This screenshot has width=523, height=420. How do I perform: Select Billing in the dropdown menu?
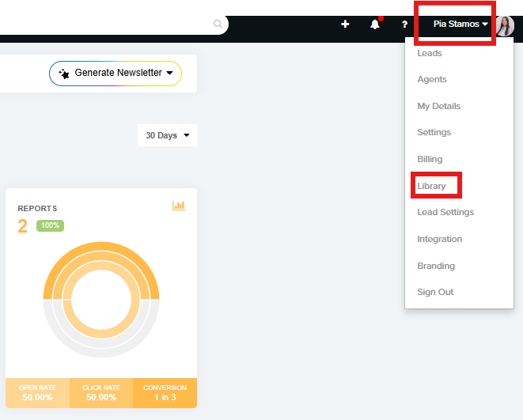pyautogui.click(x=430, y=159)
